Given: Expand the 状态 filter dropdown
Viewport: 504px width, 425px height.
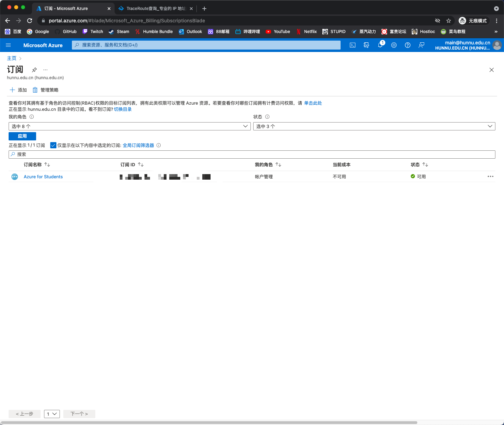Looking at the screenshot, I should pos(374,126).
